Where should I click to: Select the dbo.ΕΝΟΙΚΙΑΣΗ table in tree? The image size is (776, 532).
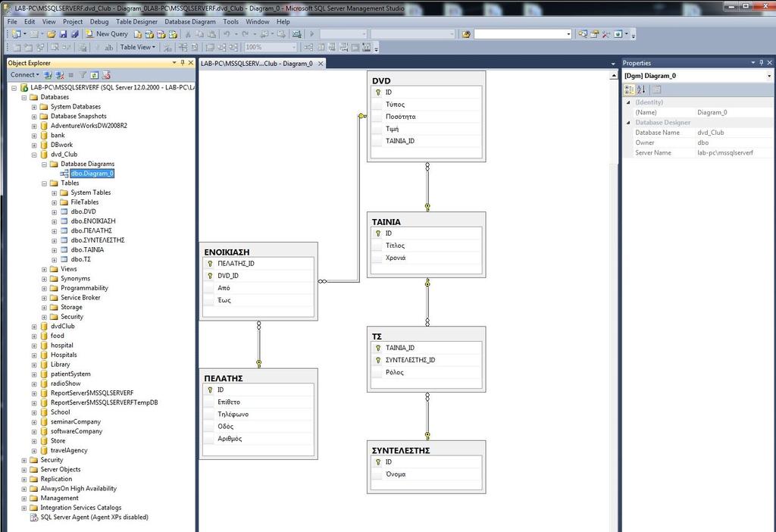(93, 221)
